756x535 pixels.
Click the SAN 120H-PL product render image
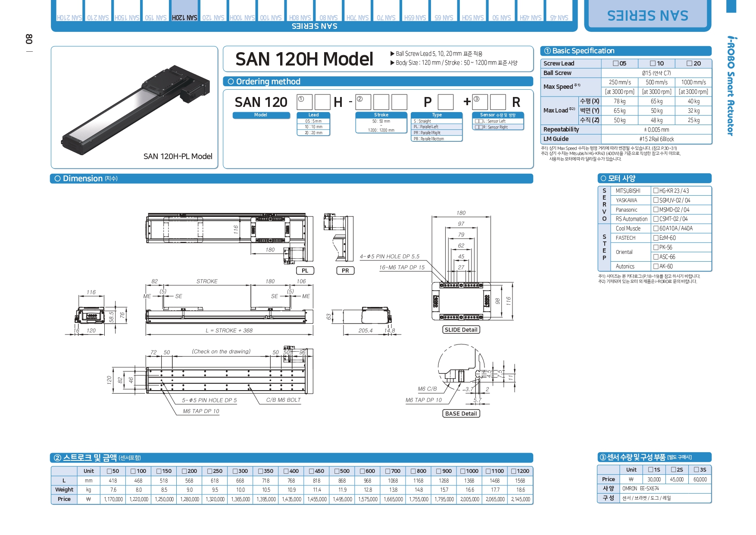click(136, 109)
